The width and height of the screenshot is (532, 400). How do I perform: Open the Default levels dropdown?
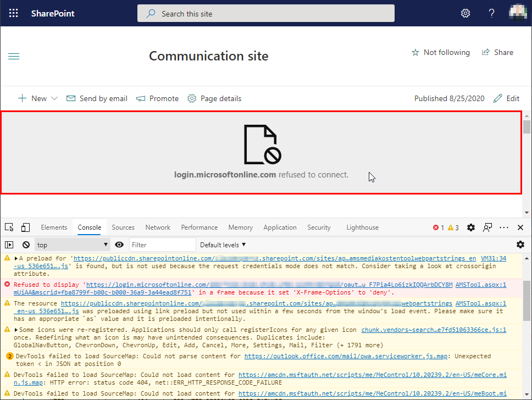coord(223,244)
